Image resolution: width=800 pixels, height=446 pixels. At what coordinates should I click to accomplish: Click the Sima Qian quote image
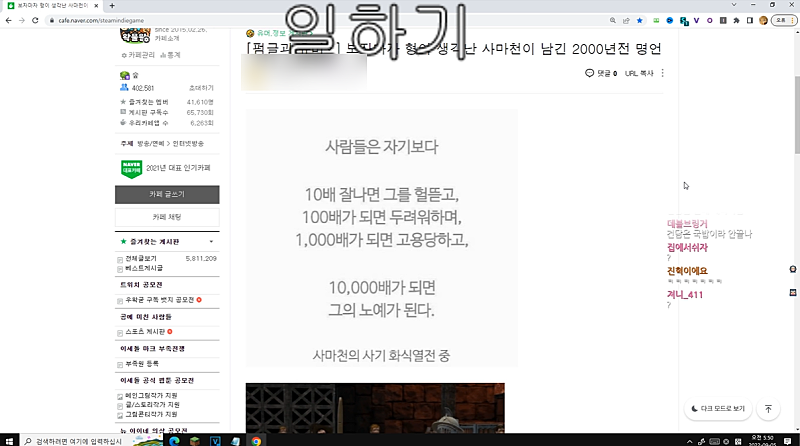[382, 238]
